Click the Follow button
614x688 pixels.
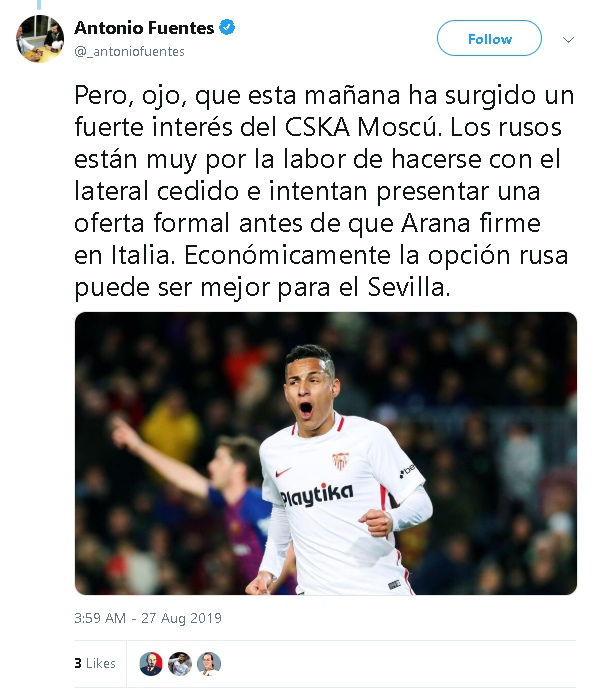pyautogui.click(x=489, y=38)
